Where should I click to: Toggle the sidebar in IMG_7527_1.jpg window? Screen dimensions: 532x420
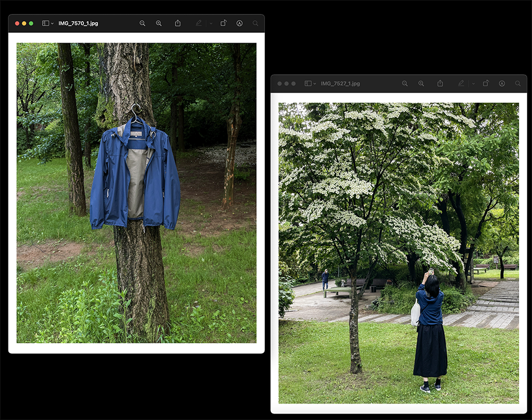tap(307, 84)
